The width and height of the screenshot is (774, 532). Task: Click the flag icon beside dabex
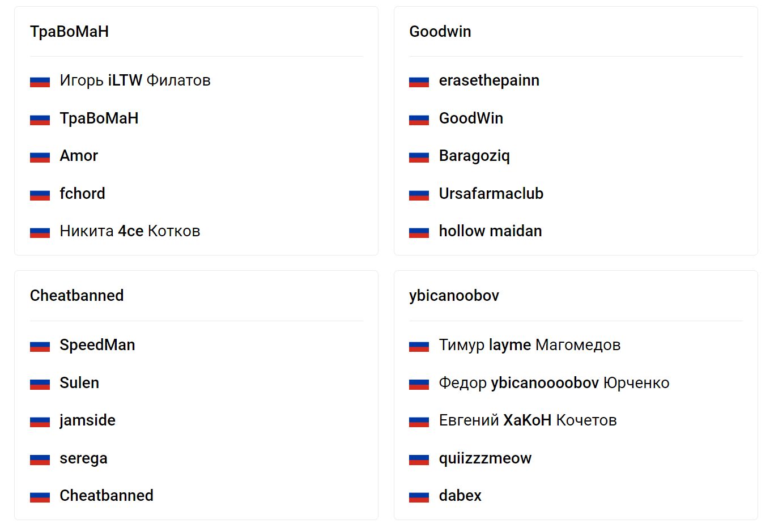pyautogui.click(x=419, y=497)
